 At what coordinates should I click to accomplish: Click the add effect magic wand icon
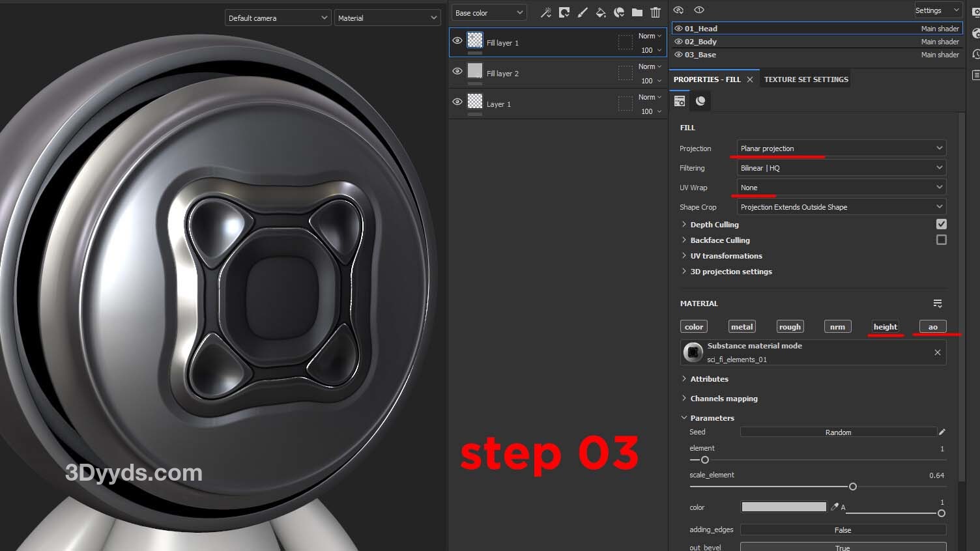point(546,12)
